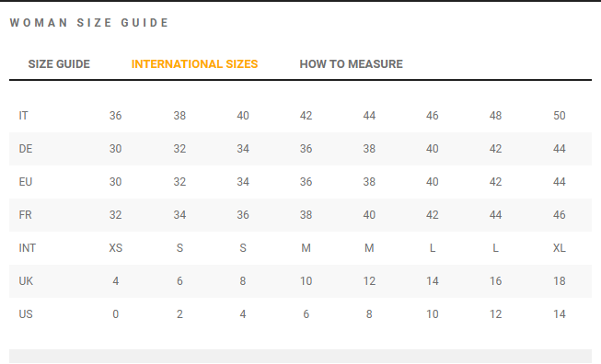
Task: Select the International Sizes tab
Action: 195,64
